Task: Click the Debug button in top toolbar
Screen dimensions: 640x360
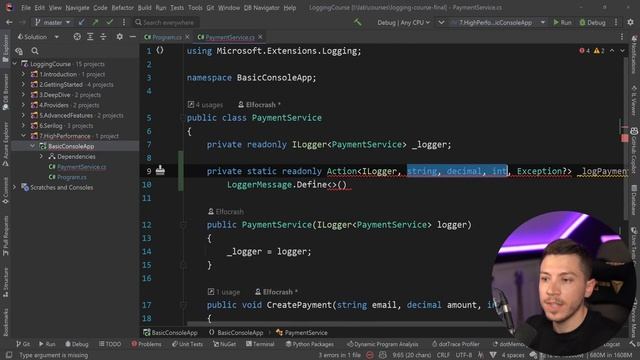Action: tap(593, 22)
